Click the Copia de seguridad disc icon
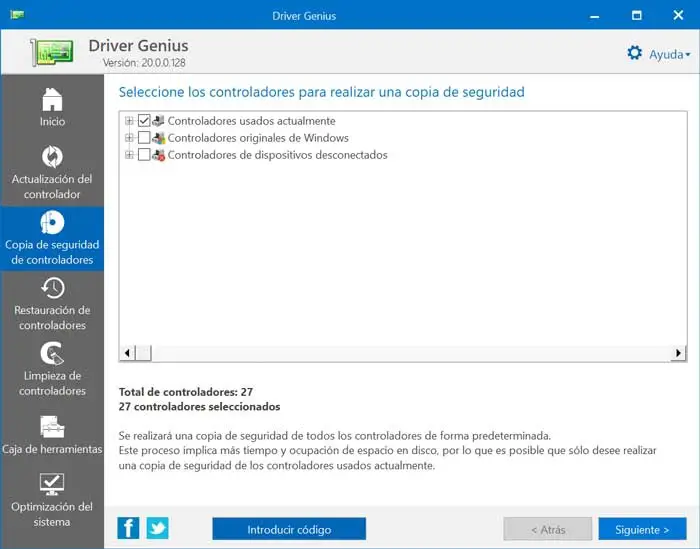Image resolution: width=700 pixels, height=549 pixels. tap(52, 222)
